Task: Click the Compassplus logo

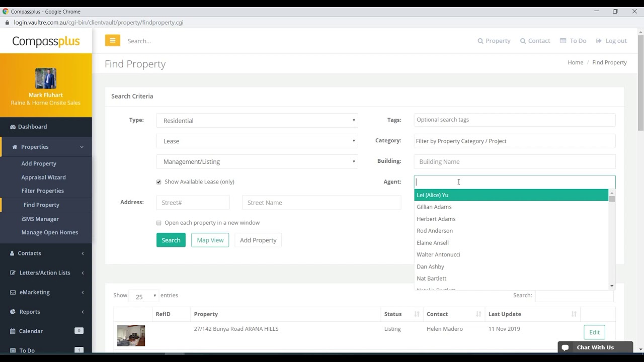Action: (46, 41)
